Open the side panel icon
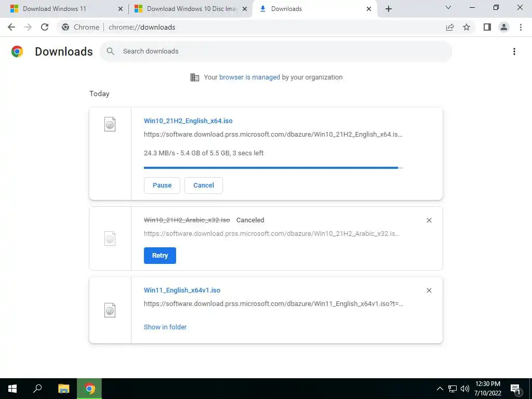 click(x=487, y=27)
